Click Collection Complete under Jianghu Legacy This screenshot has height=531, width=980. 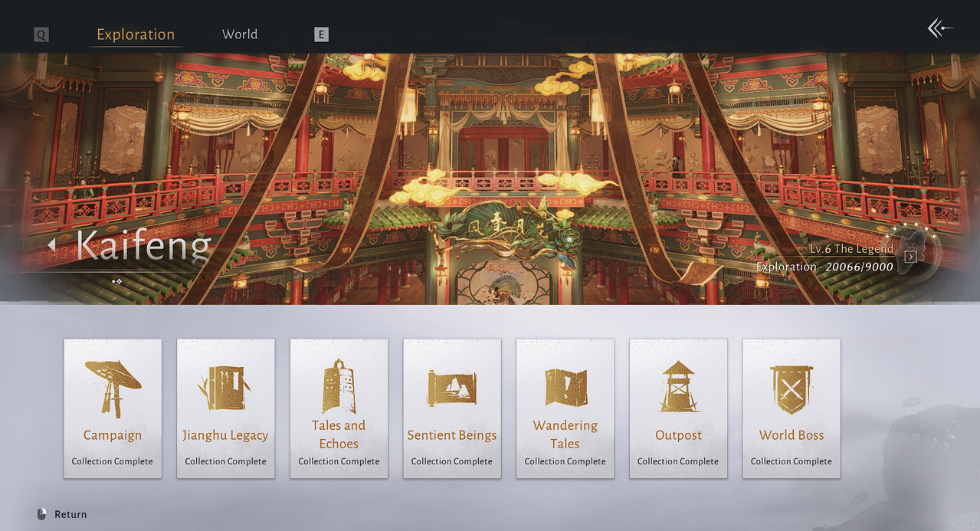coord(225,461)
